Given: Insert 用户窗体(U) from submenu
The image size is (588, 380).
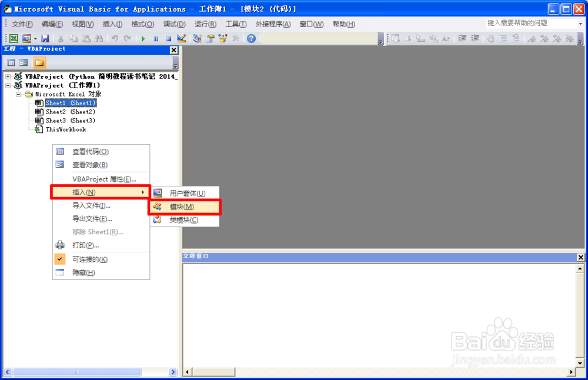Looking at the screenshot, I should coord(185,193).
